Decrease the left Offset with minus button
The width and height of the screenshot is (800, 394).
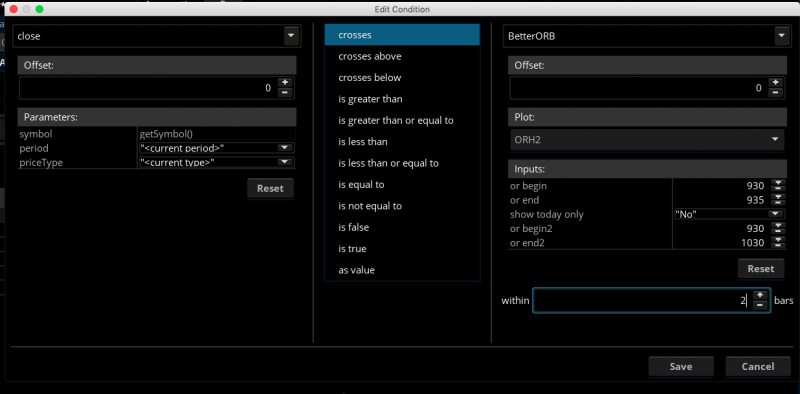tap(285, 93)
